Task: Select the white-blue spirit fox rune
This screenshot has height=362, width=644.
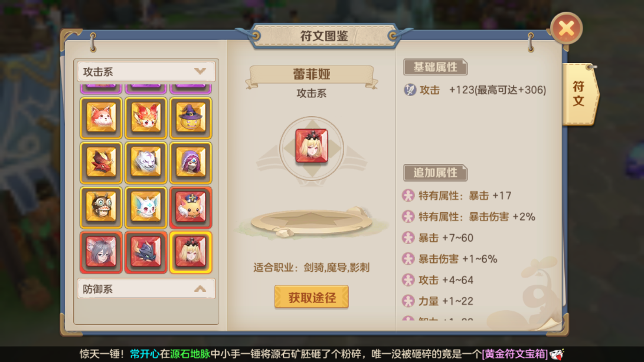Action: [x=146, y=208]
